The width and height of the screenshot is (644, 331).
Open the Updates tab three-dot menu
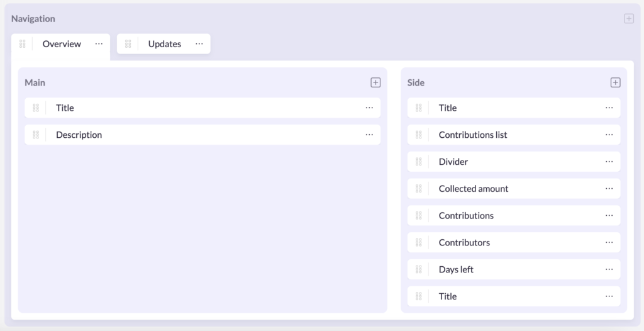point(199,44)
